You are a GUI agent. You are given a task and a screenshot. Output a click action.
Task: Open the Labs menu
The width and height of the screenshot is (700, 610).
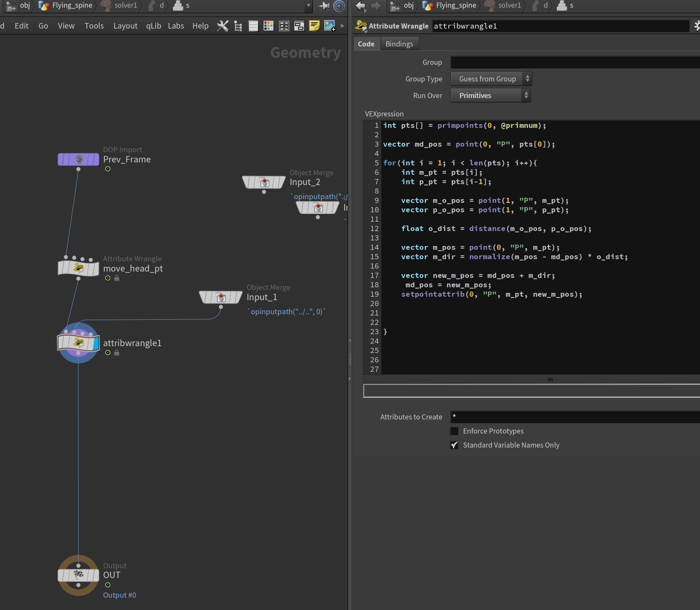(x=176, y=26)
